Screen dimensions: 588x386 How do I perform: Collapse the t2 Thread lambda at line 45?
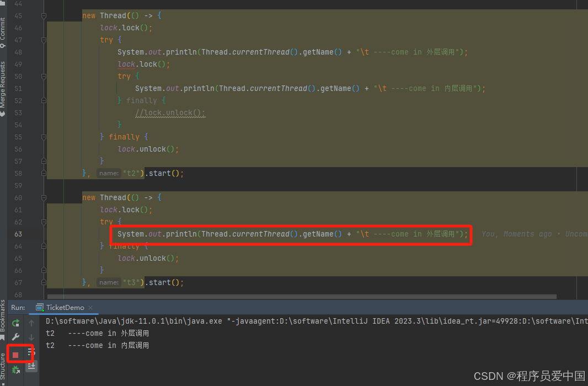(44, 16)
